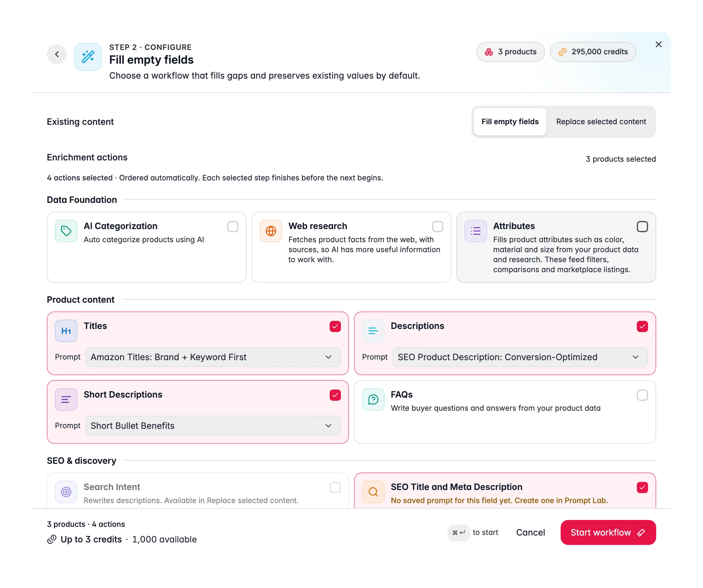Viewport: 703px width, 588px height.
Task: Click the 'Existing content' label
Action: pyautogui.click(x=80, y=122)
